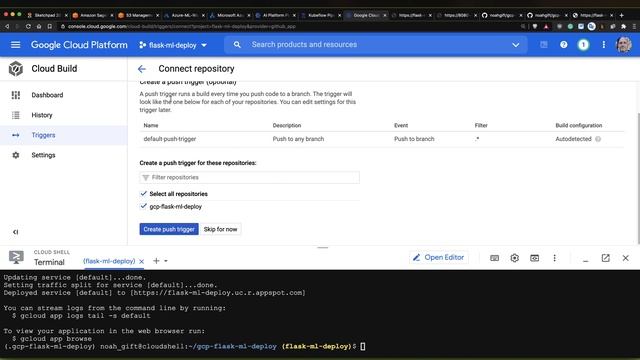Uncheck the gcp-flask-ml-deploy repository
This screenshot has width=640, height=360.
(x=143, y=206)
